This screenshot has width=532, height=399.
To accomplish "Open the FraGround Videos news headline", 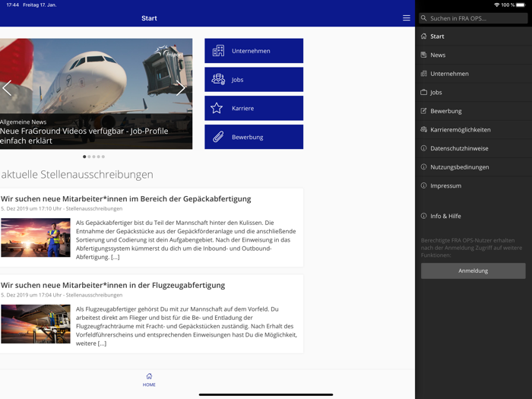I will click(84, 136).
